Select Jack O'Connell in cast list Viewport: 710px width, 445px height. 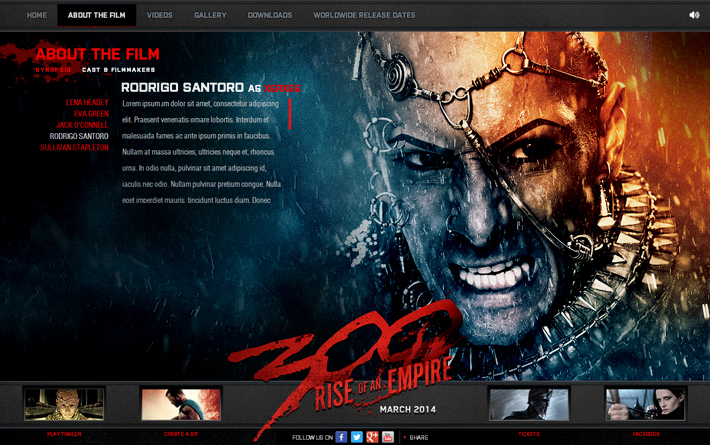[82, 125]
